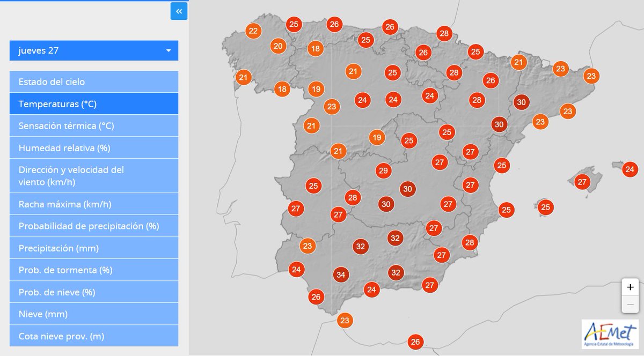Enable 'Humedad relativa (%)' display
This screenshot has width=644, height=356.
pos(94,147)
